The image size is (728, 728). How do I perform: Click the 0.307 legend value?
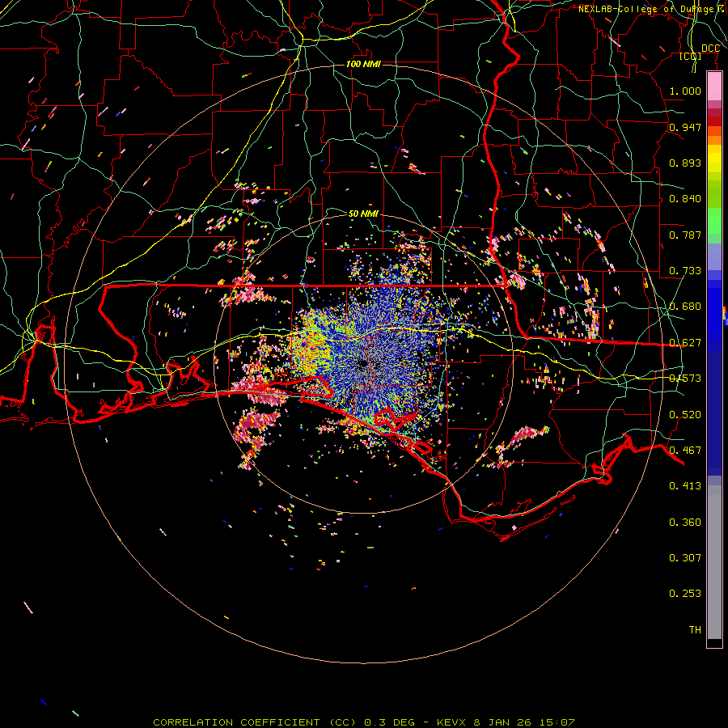click(x=685, y=557)
